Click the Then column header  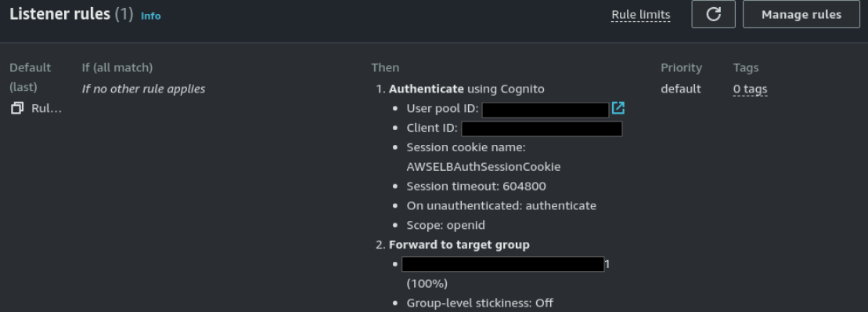point(385,67)
